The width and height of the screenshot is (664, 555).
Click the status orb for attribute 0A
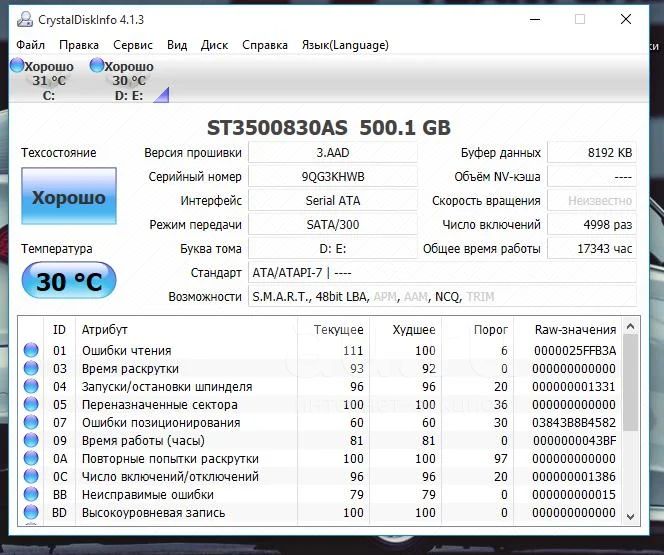tap(31, 458)
